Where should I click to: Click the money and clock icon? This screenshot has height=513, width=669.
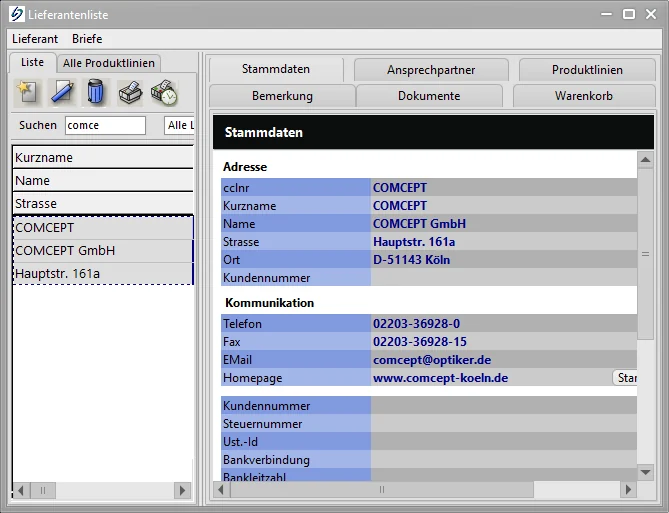coord(164,92)
